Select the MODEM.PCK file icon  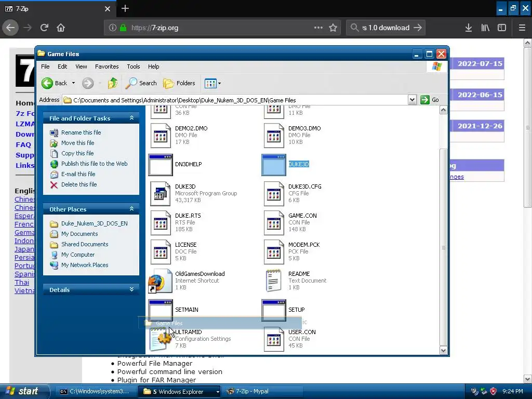pos(274,252)
